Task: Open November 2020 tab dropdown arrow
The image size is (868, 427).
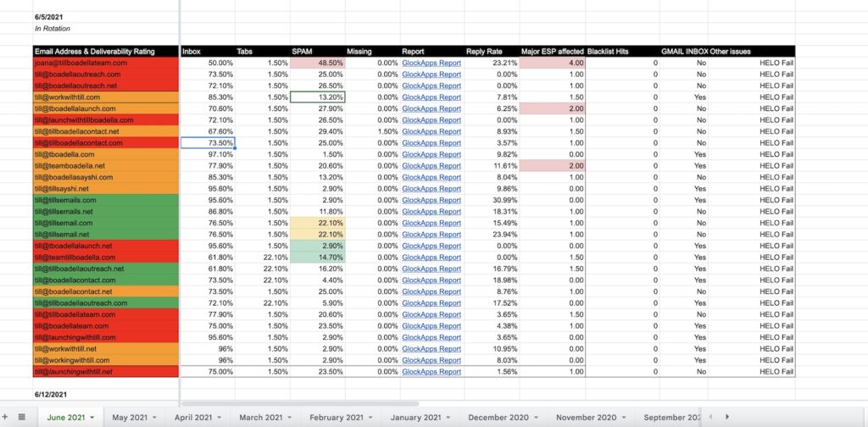Action: (x=624, y=418)
